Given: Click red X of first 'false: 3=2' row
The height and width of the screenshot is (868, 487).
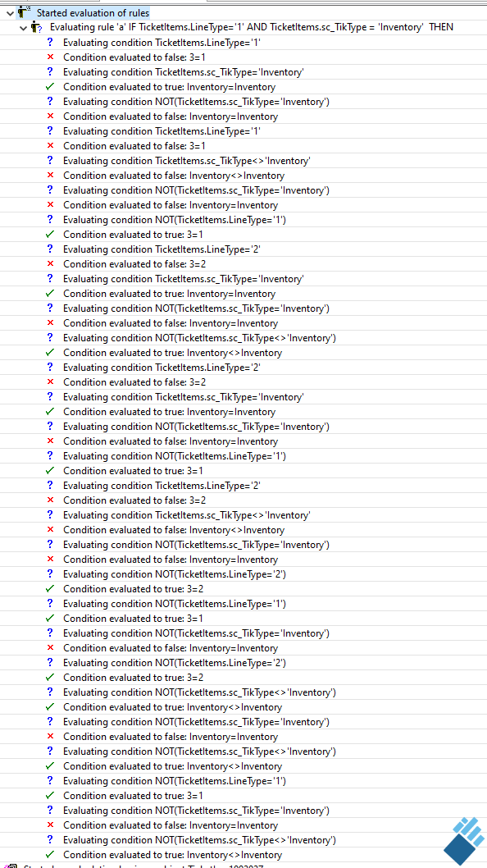Looking at the screenshot, I should coord(50,264).
